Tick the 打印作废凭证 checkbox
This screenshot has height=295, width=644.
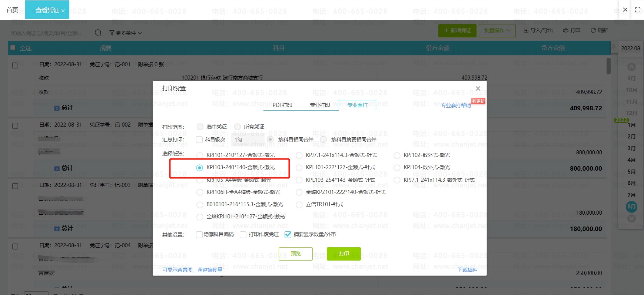tap(243, 235)
